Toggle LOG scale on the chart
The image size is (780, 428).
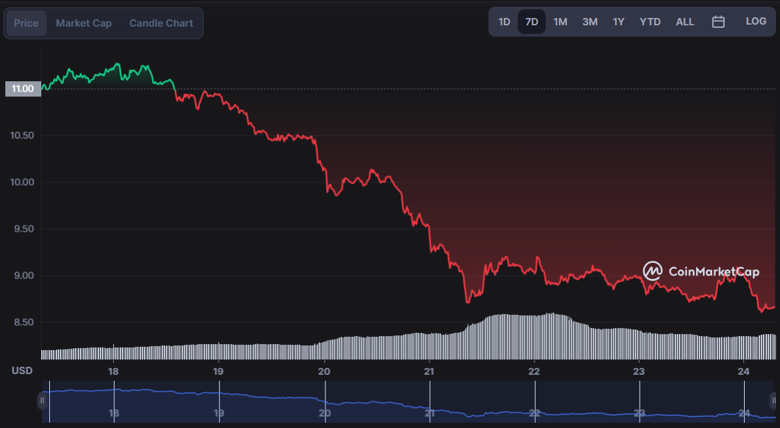tap(755, 22)
